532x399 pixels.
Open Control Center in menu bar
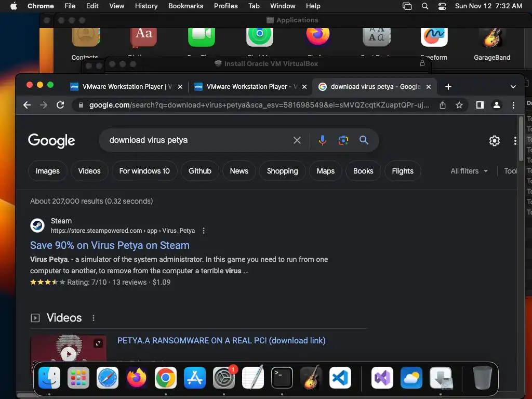click(442, 6)
